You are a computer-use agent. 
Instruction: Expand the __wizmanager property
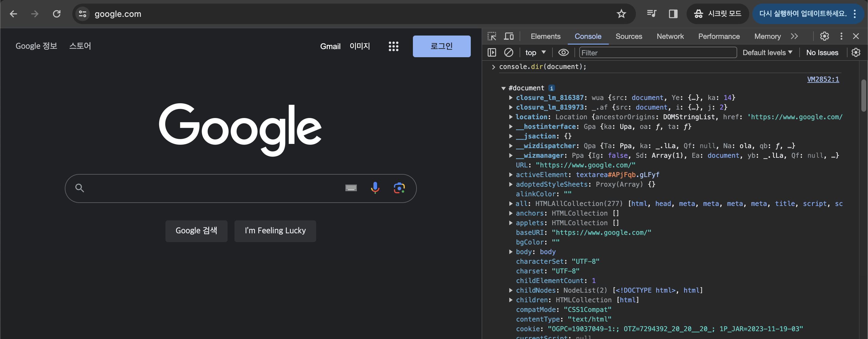(x=511, y=156)
